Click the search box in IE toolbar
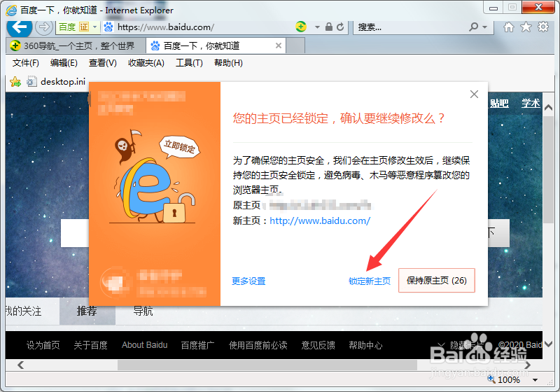 coord(411,27)
